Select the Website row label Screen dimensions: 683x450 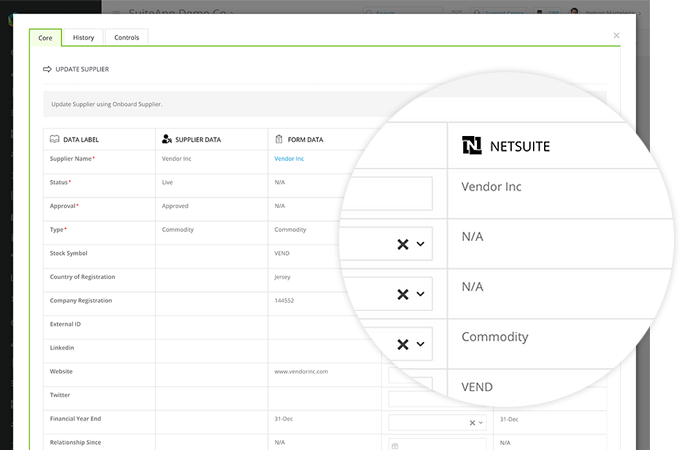(x=61, y=371)
